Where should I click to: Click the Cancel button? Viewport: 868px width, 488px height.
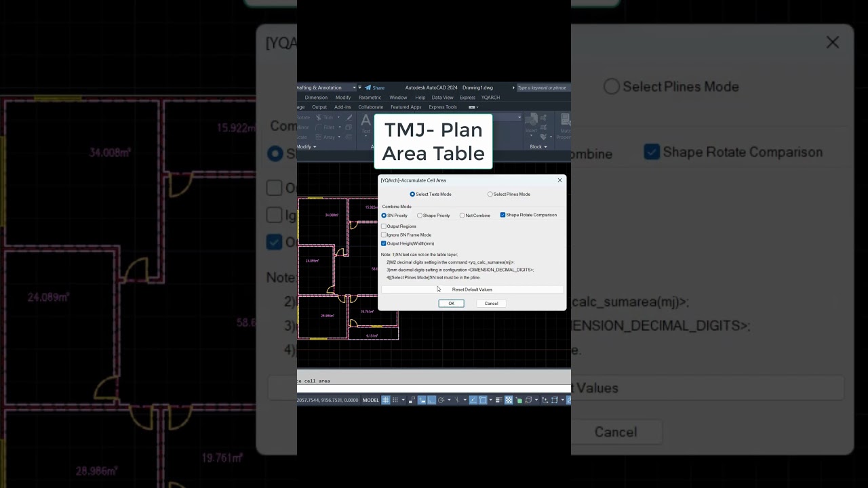[491, 304]
